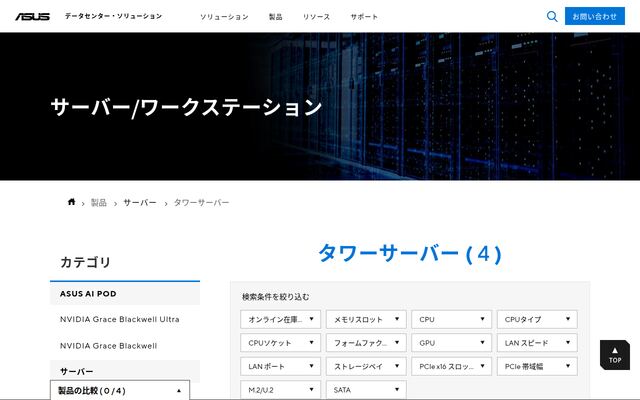The width and height of the screenshot is (640, 400).
Task: Click タワーサーバー breadcrumb item
Action: (202, 202)
